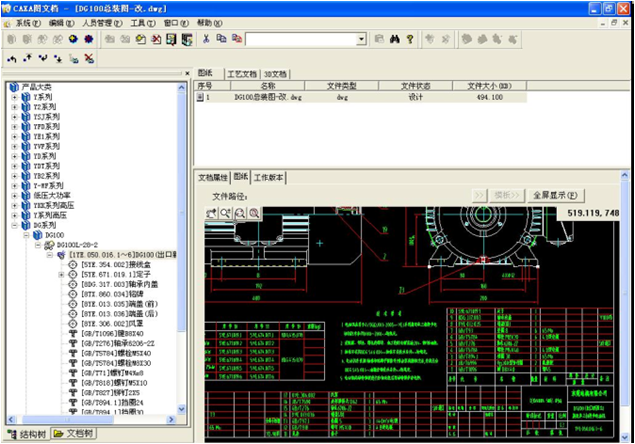
Task: Click the 494.100 file size cell
Action: pyautogui.click(x=490, y=97)
